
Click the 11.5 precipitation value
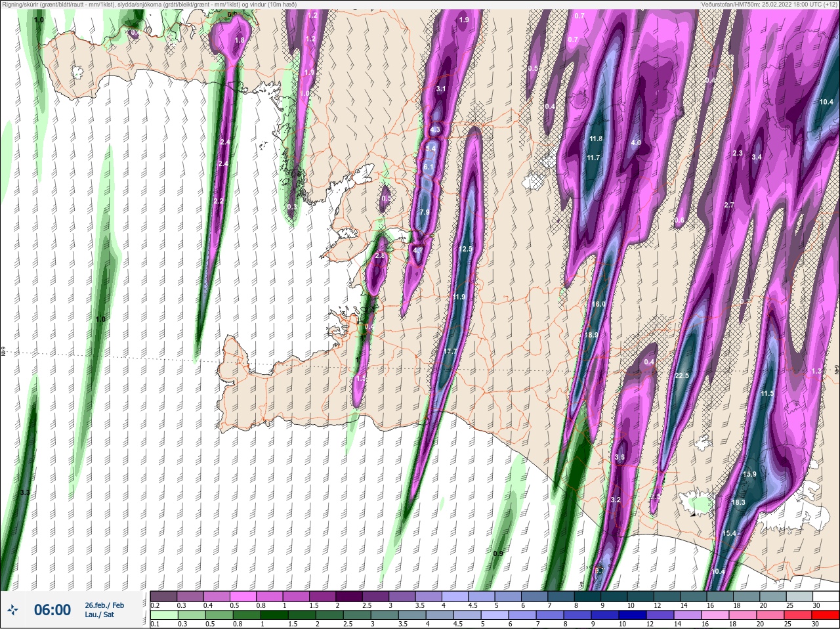coord(767,393)
